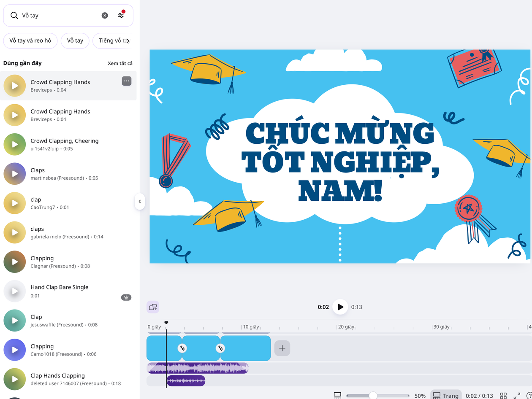Viewport: 532px width, 399px height.
Task: Play the Hand Clap Bare Single preview
Action: coord(15,291)
